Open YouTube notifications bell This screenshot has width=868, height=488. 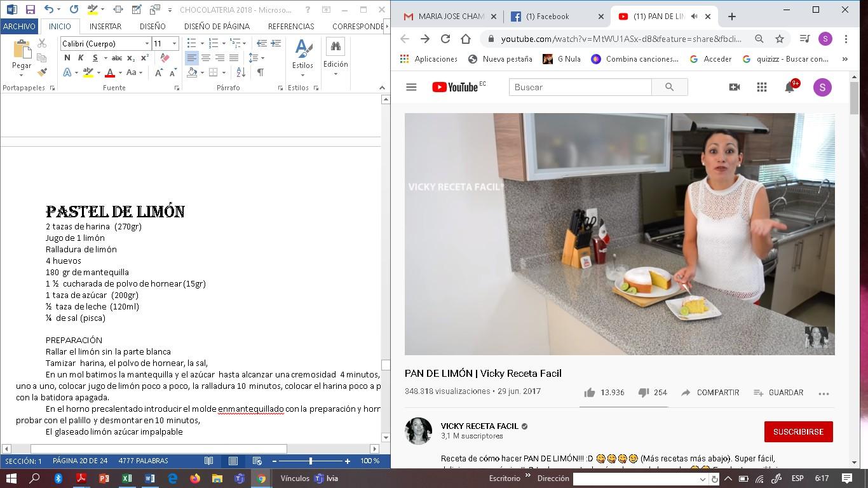click(790, 87)
